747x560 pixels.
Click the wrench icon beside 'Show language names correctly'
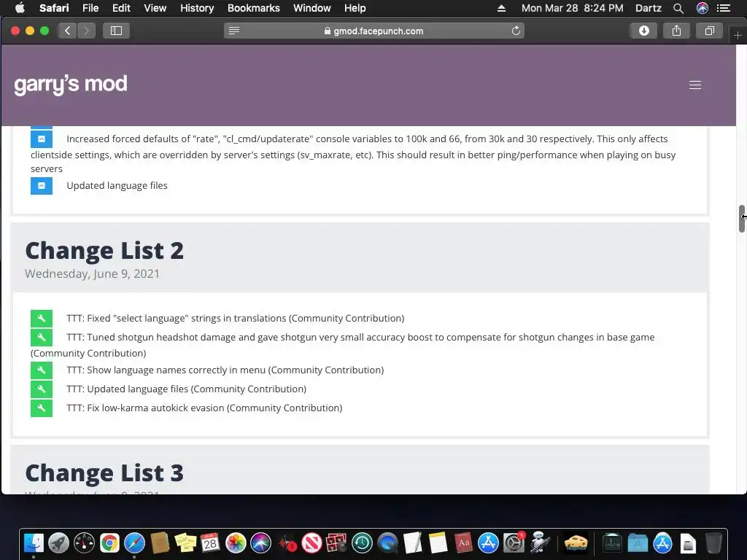[42, 370]
